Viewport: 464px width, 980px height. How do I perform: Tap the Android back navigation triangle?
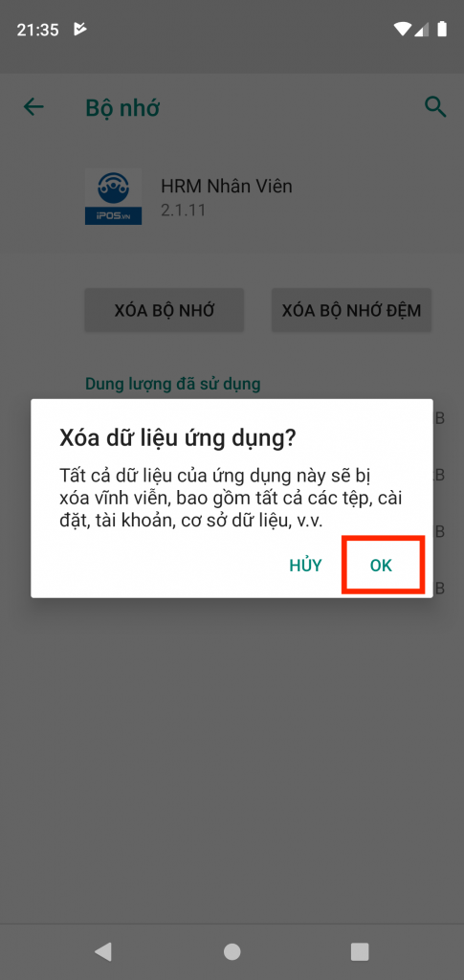(x=102, y=951)
